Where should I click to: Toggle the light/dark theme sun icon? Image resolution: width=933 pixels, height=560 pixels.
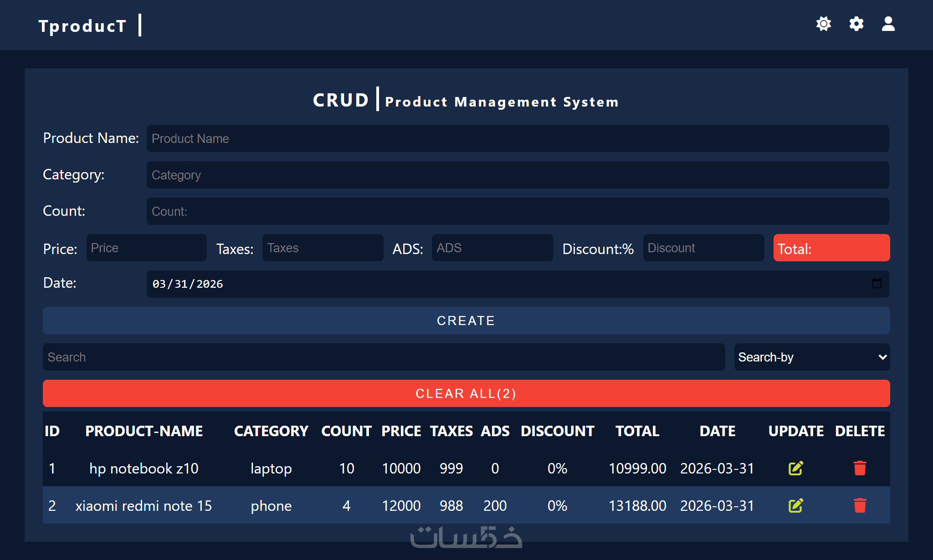coord(823,24)
